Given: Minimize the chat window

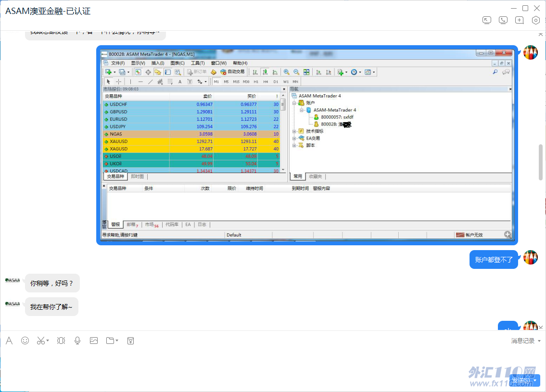Looking at the screenshot, I should point(514,8).
